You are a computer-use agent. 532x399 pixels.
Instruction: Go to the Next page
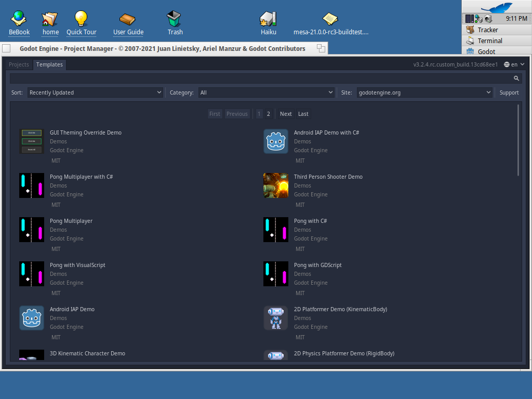286,114
